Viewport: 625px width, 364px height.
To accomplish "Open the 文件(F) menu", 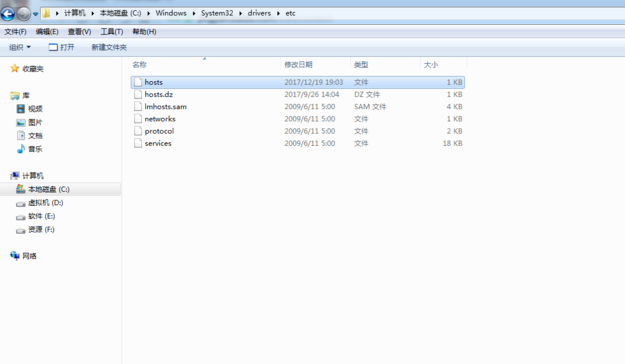I will pyautogui.click(x=15, y=31).
